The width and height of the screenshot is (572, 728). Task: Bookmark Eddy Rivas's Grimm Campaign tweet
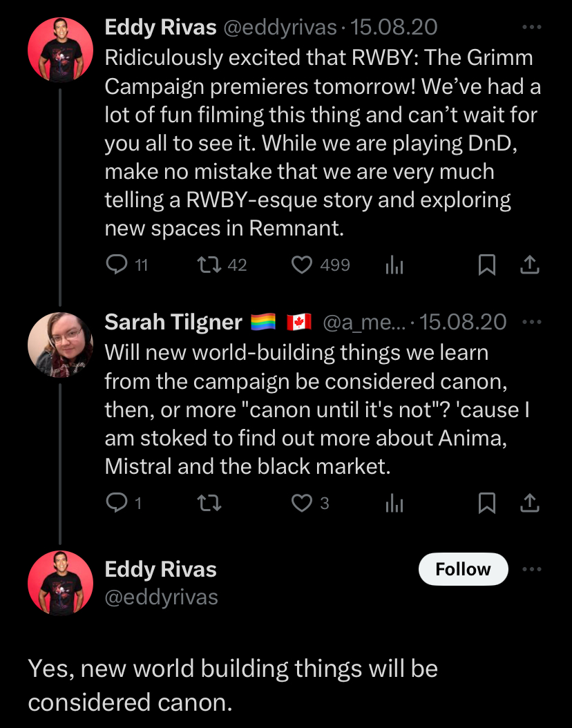pyautogui.click(x=487, y=265)
